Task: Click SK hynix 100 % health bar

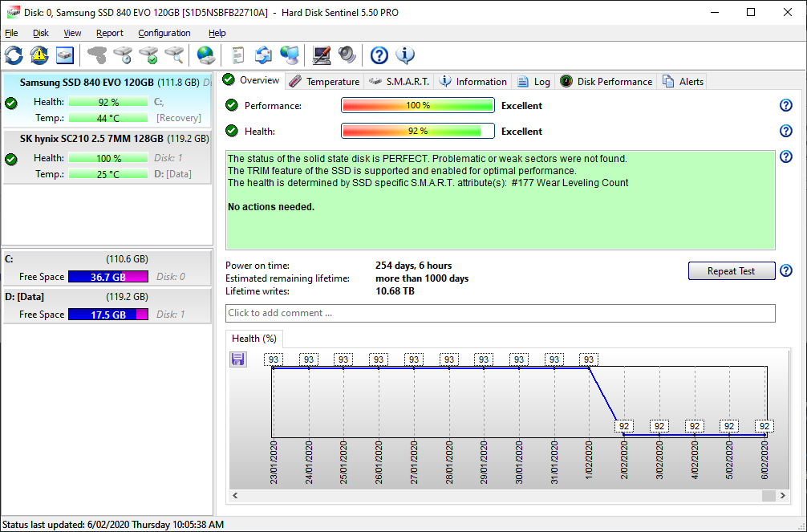Action: point(108,158)
